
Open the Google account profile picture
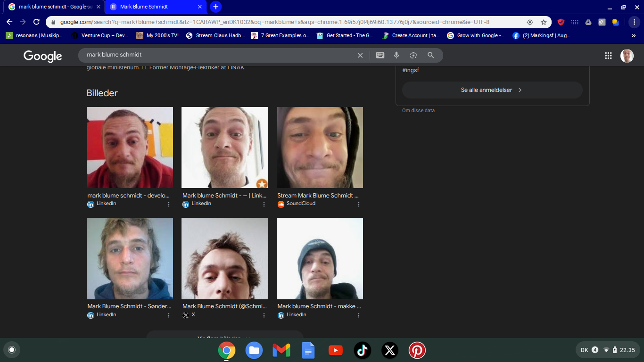tap(627, 56)
